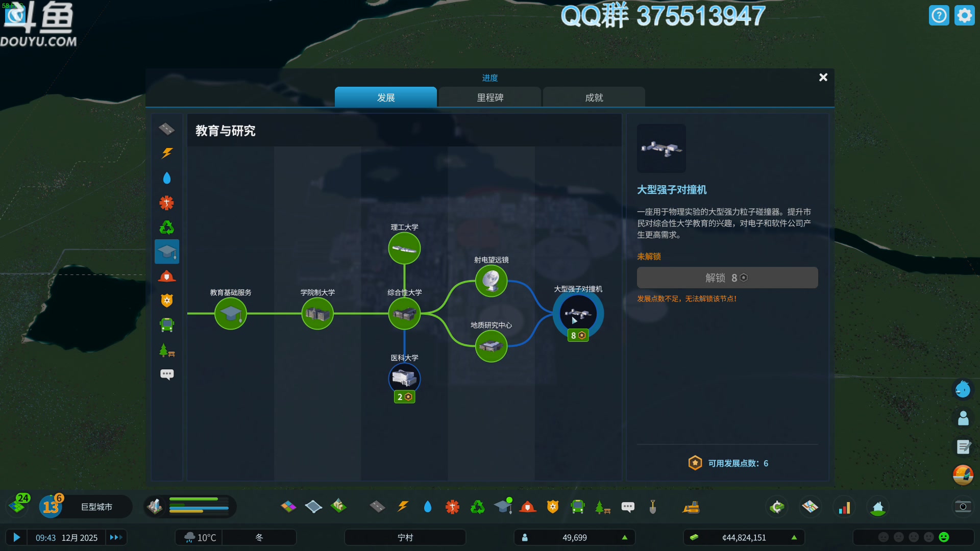980x551 pixels.
Task: Toggle the simulation play button
Action: pos(16,537)
